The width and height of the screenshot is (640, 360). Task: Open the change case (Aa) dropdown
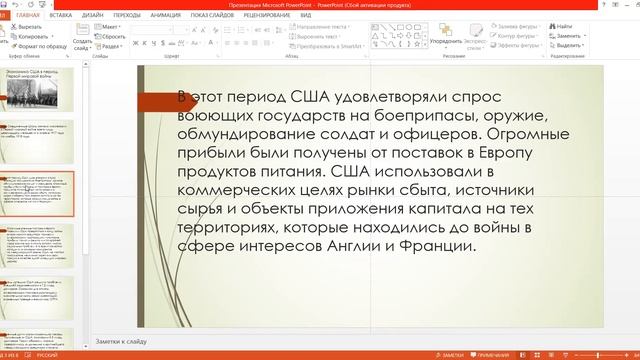pos(195,43)
